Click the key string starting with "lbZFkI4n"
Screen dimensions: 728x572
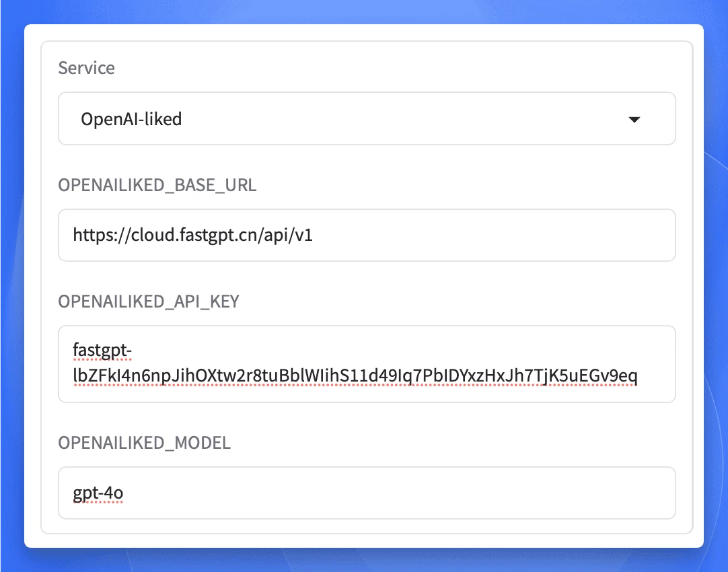click(355, 377)
